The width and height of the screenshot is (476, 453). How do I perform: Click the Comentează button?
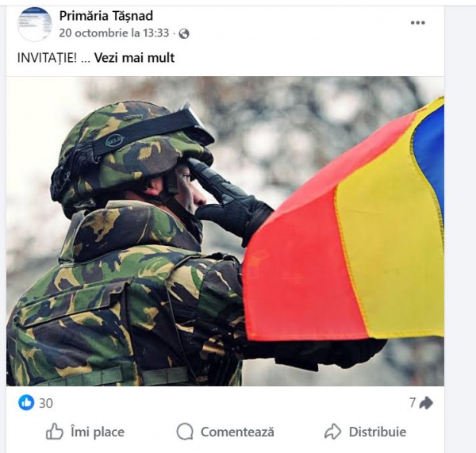point(225,432)
